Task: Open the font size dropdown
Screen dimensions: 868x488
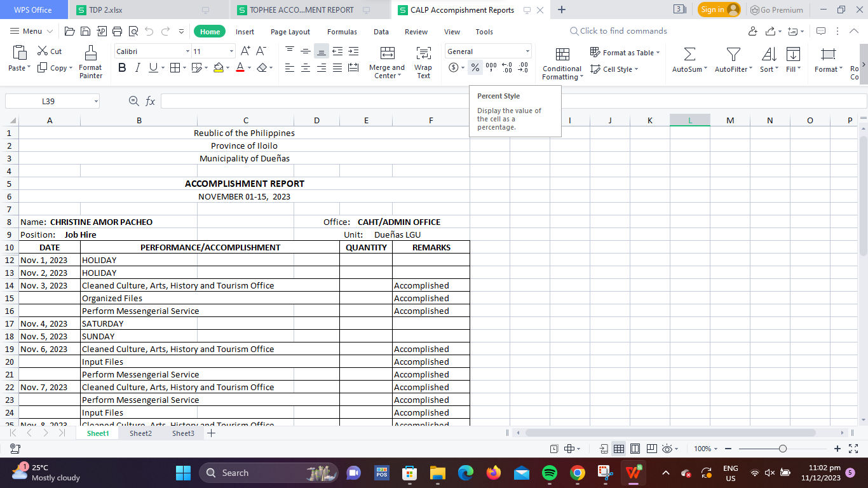Action: pos(231,51)
